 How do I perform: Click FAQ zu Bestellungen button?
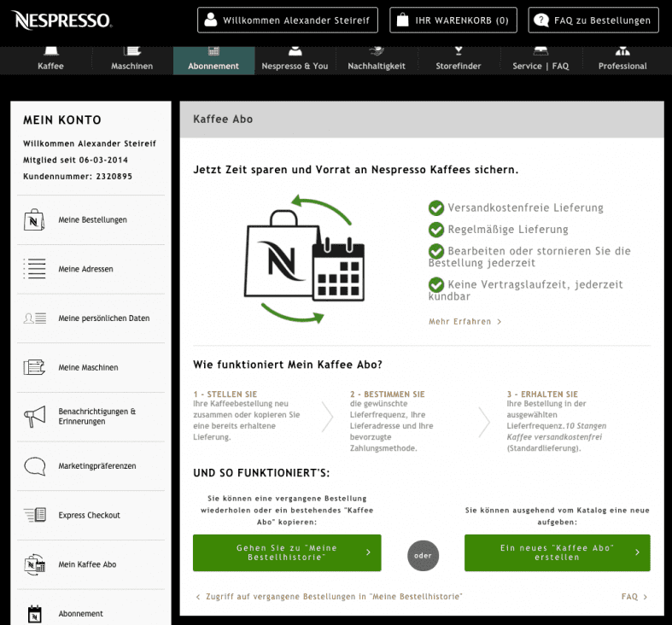coord(593,20)
